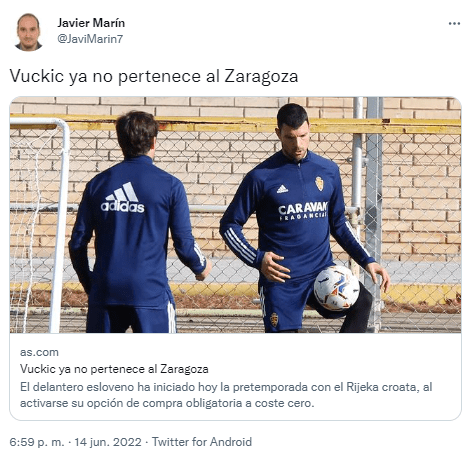The width and height of the screenshot is (475, 460).
Task: Open the Javier Marín display name link
Action: pyautogui.click(x=91, y=23)
